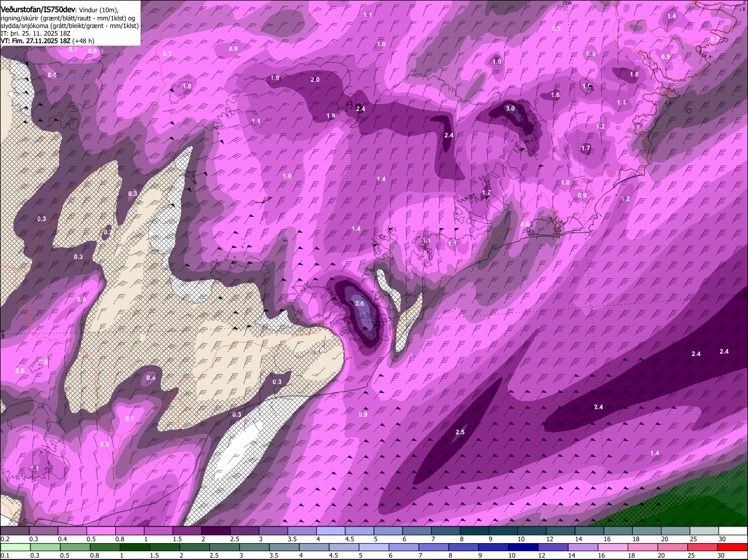Click dark teal swatch between 8 and 9, top legend
The width and height of the screenshot is (748, 560).
pyautogui.click(x=475, y=531)
